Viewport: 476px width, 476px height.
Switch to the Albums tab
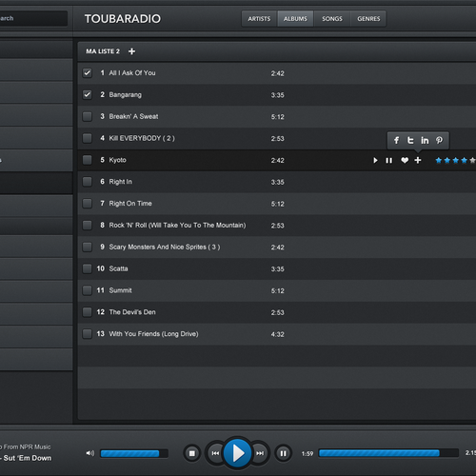tap(295, 19)
